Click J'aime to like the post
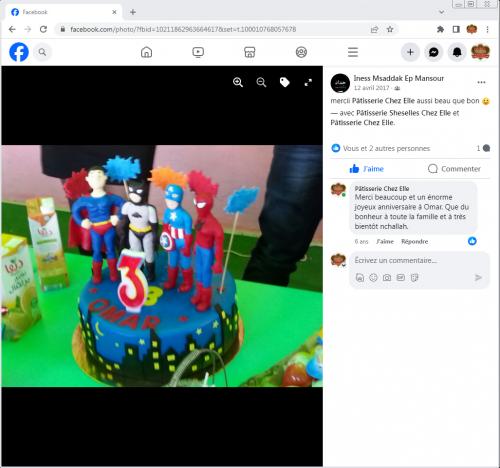Screen dimensions: 500x468 (367, 169)
